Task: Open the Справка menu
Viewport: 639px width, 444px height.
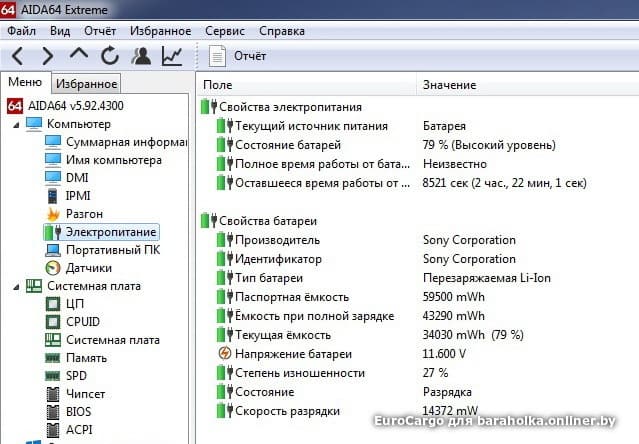Action: [282, 31]
